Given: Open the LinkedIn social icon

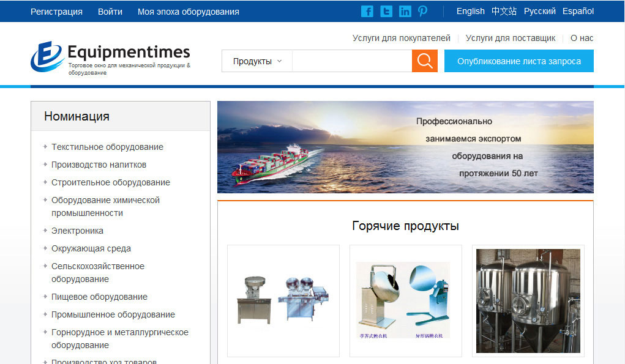Looking at the screenshot, I should [405, 11].
